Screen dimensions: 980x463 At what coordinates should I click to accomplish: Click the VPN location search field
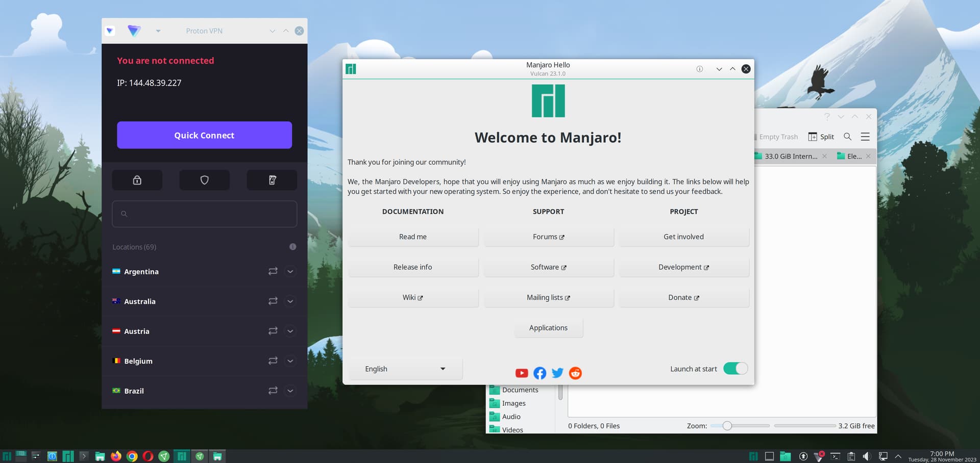coord(204,214)
